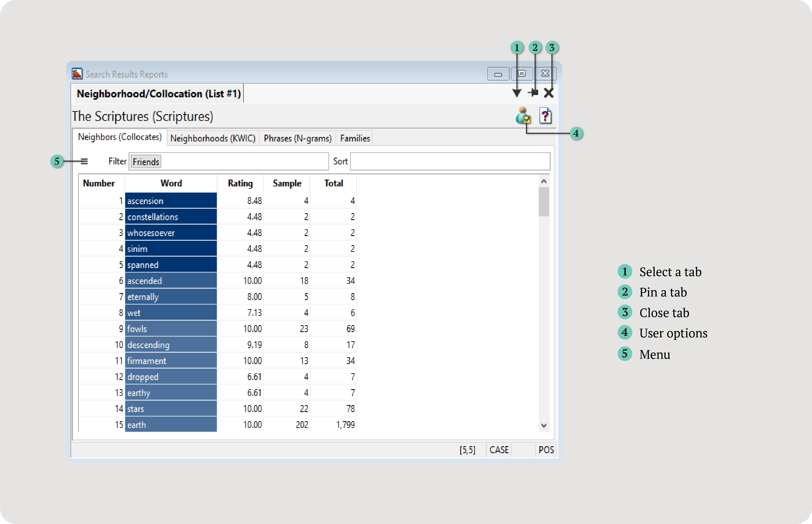Screen dimensions: 812x524
Task: Pin the current tab with pushpin icon
Action: click(x=533, y=92)
